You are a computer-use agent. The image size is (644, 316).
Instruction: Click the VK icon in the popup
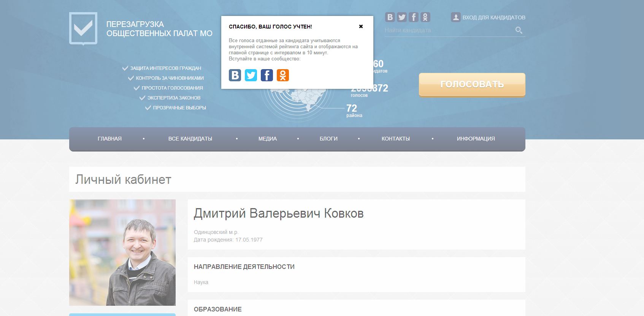[x=235, y=75]
